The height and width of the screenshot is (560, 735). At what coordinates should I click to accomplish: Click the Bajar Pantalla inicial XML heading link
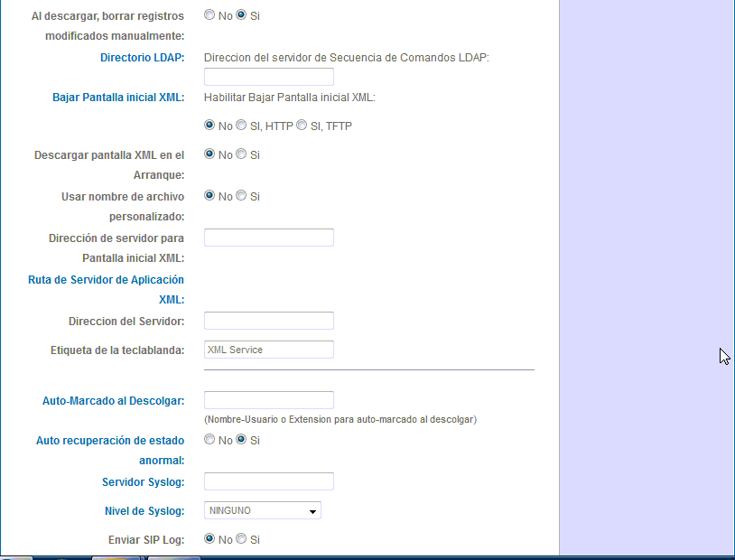tap(118, 97)
